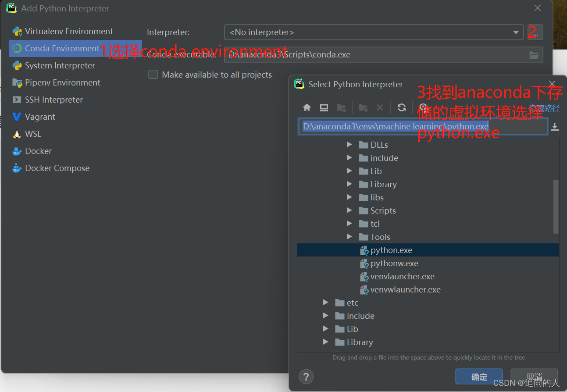Choose System Interpreter option

point(75,65)
